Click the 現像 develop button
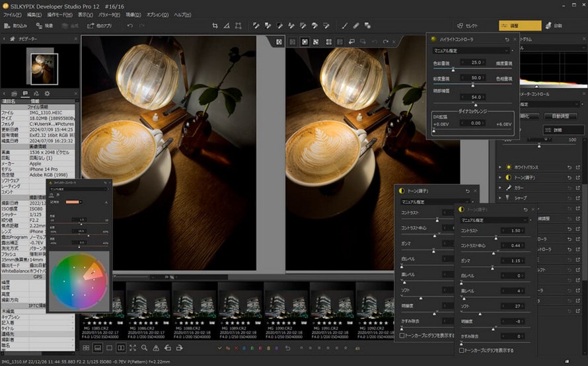Image resolution: width=588 pixels, height=366 pixels. click(45, 26)
